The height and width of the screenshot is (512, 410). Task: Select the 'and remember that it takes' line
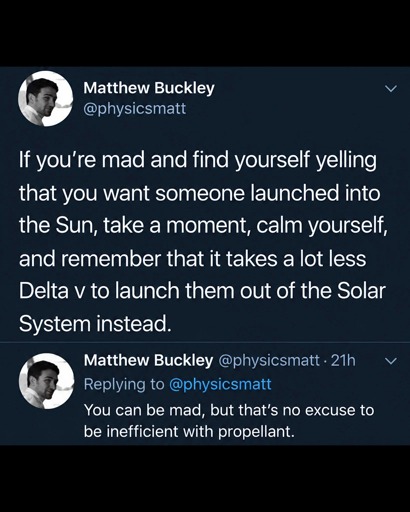[193, 259]
